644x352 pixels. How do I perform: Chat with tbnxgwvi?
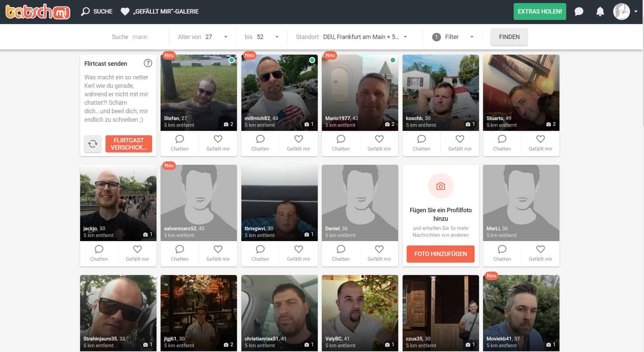[260, 254]
